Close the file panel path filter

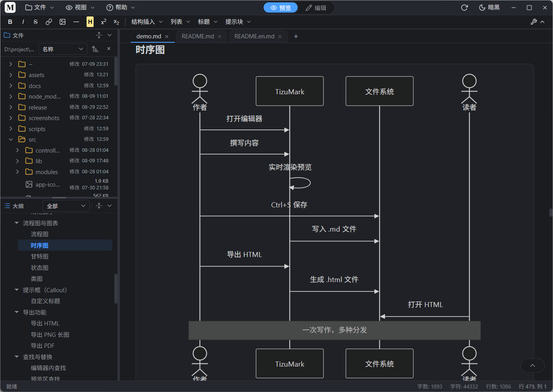pyautogui.click(x=109, y=49)
